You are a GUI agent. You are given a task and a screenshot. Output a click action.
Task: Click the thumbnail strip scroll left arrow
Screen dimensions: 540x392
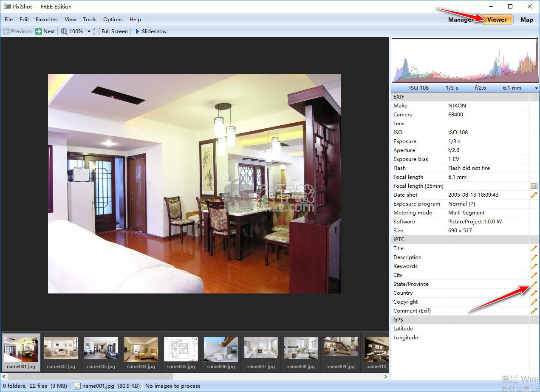(x=4, y=376)
